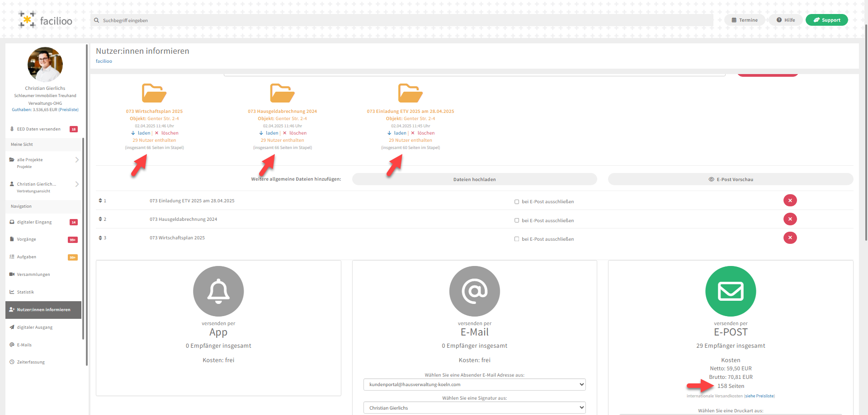868x415 pixels.
Task: Open the 073 Wirtschaftsplan 2025 folder icon
Action: [x=154, y=93]
